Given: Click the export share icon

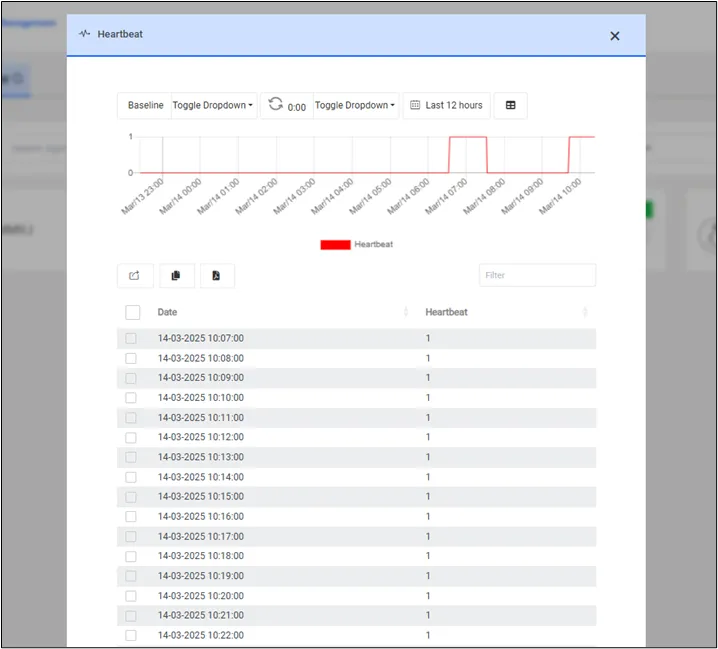Looking at the screenshot, I should pos(135,276).
